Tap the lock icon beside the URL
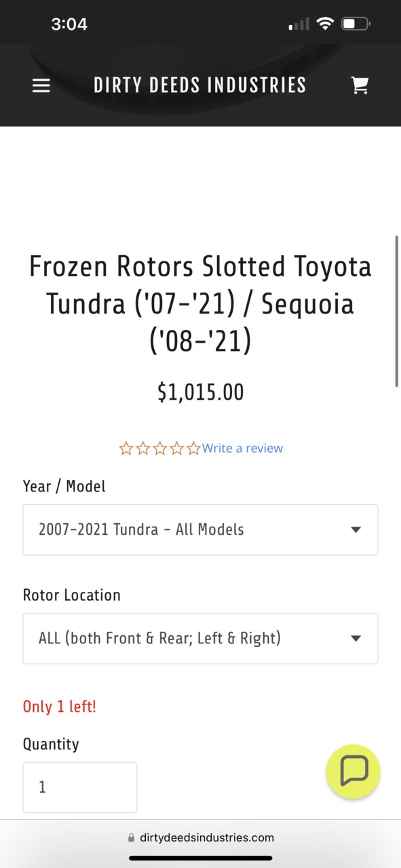The width and height of the screenshot is (401, 868). [132, 837]
